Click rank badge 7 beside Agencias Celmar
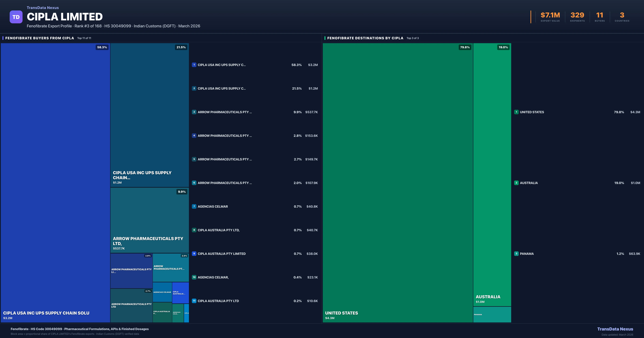Image resolution: width=644 pixels, height=338 pixels. point(194,207)
